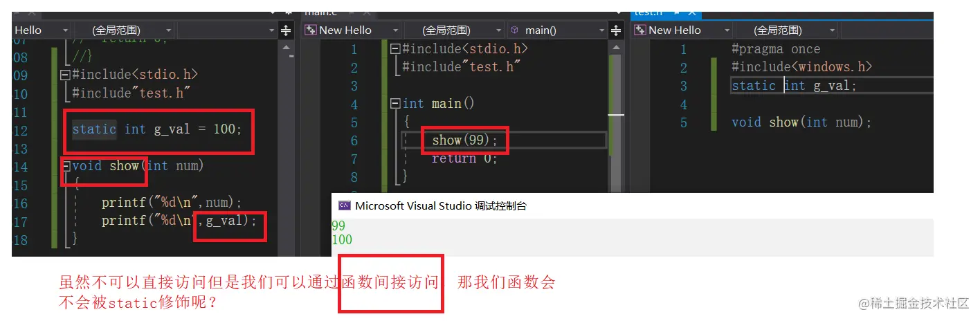The image size is (980, 321).
Task: Click the debug console window icon
Action: click(x=344, y=205)
